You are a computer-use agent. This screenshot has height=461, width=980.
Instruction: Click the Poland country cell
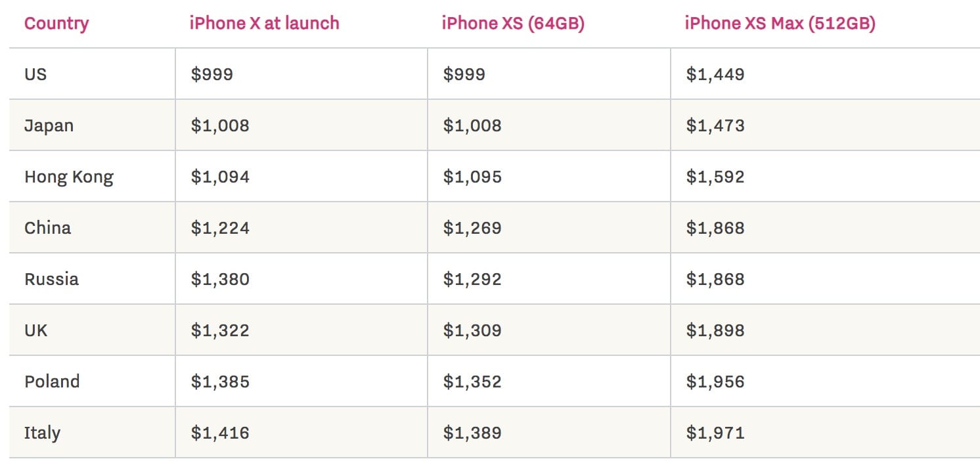[x=52, y=382]
